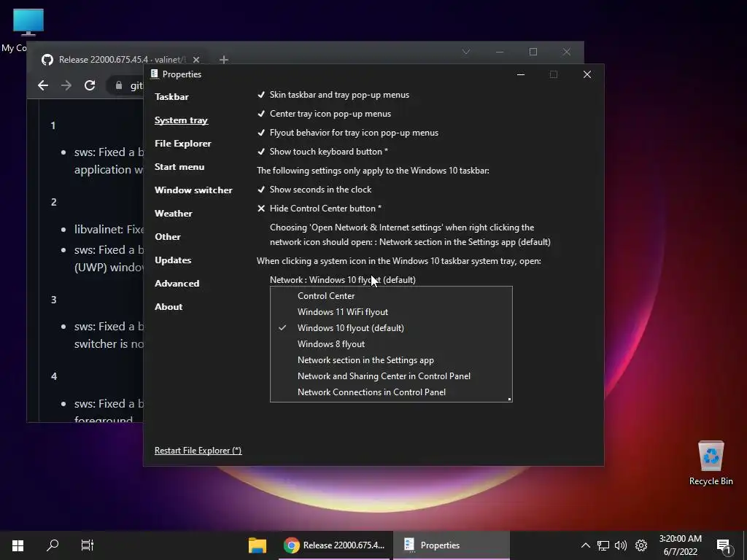Screen dimensions: 747x560
Task: Open the network tray icon
Action: pos(603,545)
